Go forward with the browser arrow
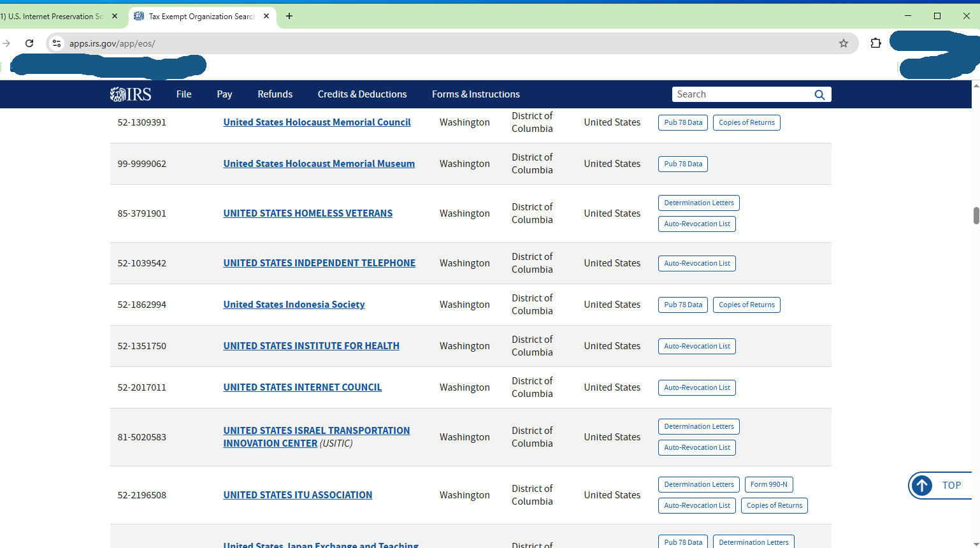The image size is (980, 548). [6, 43]
